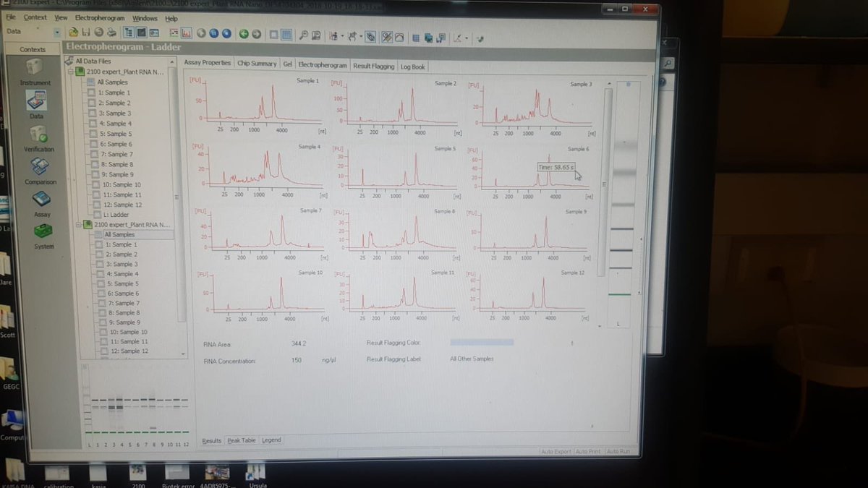
Task: Select the Results tab at bottom
Action: pyautogui.click(x=212, y=440)
